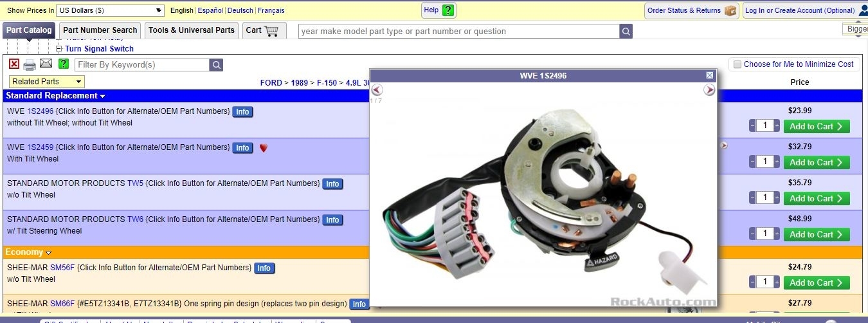Screen dimensions: 868x323
Task: Increase quantity for WVE 1S2496
Action: click(x=777, y=126)
